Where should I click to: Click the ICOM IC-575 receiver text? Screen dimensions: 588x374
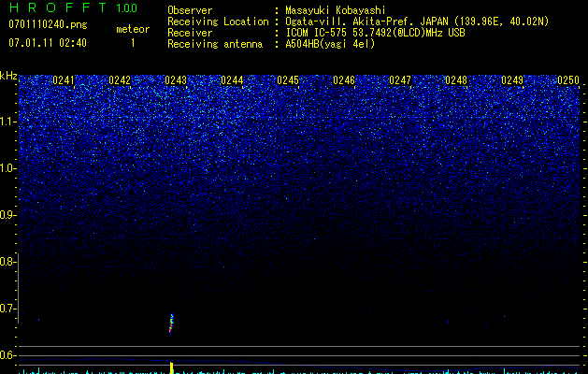[x=375, y=33]
